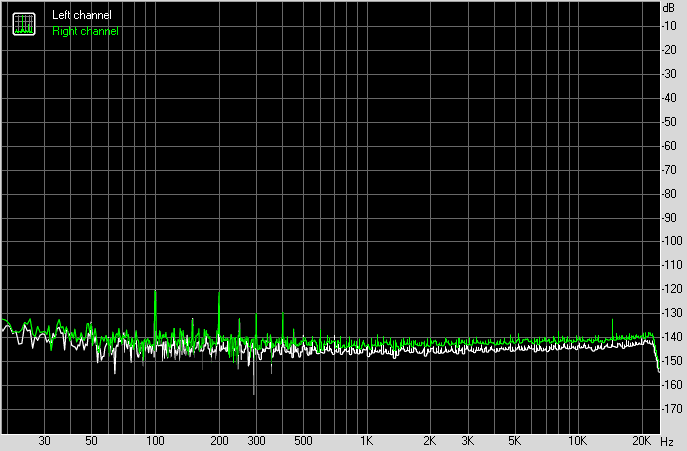Select the green "Right channel" legend label
Screen dimensions: 687x451
pos(85,31)
